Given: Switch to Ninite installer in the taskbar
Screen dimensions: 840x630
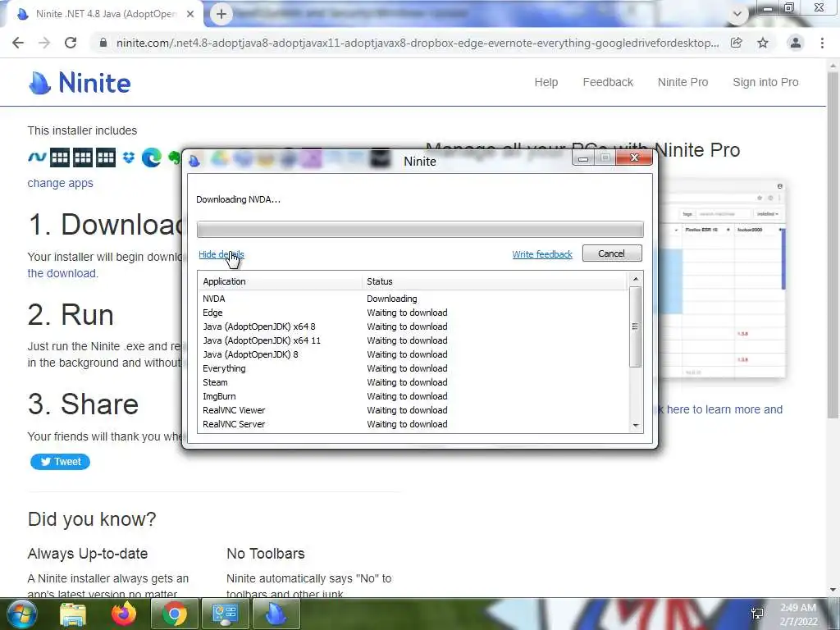Looking at the screenshot, I should point(276,614).
